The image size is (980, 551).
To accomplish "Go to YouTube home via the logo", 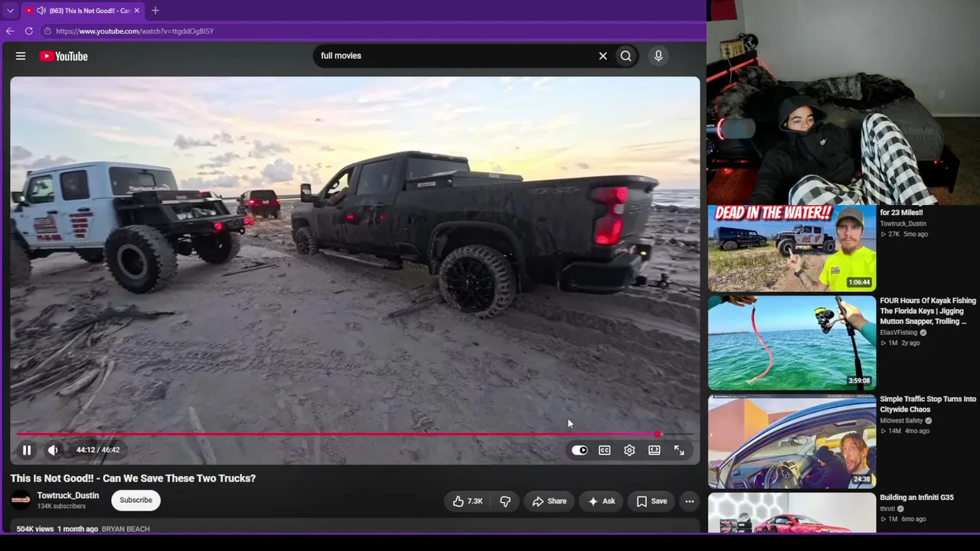I will click(x=64, y=56).
